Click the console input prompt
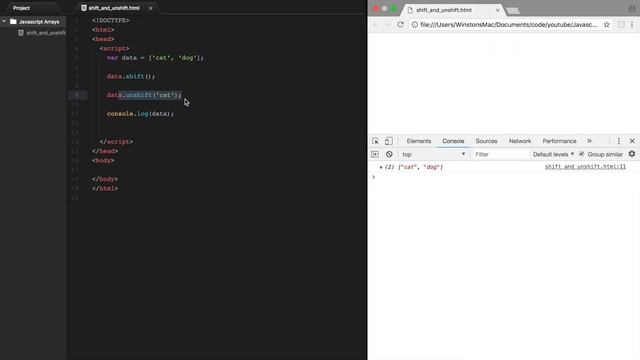Screen dimensions: 640x360 504,177
